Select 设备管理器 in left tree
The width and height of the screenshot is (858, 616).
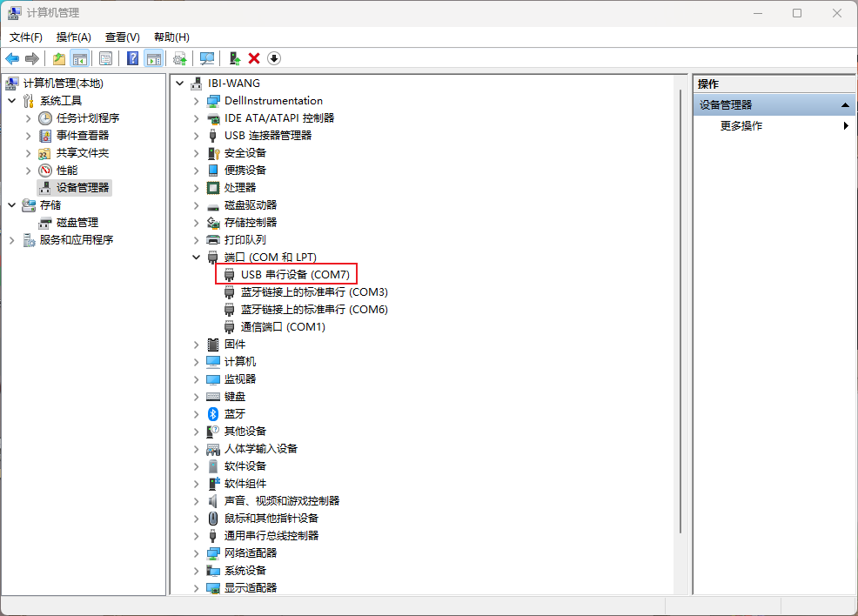83,188
